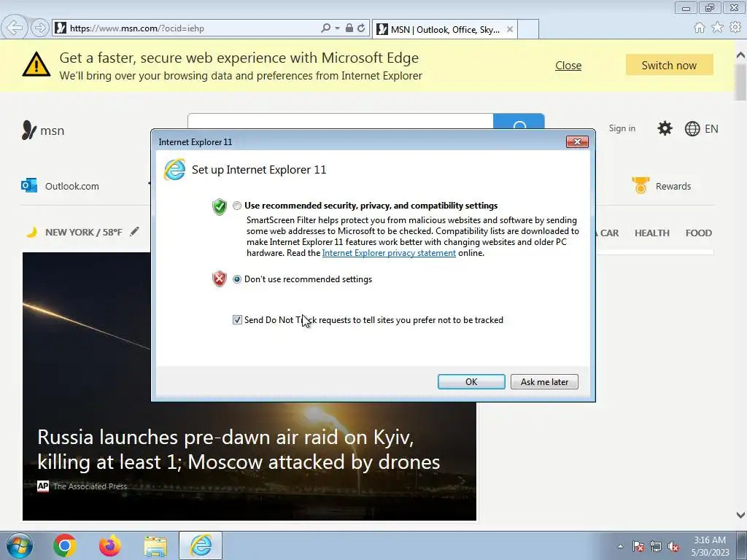Select Use recommended security settings radio
Image resolution: width=747 pixels, height=560 pixels.
[237, 206]
